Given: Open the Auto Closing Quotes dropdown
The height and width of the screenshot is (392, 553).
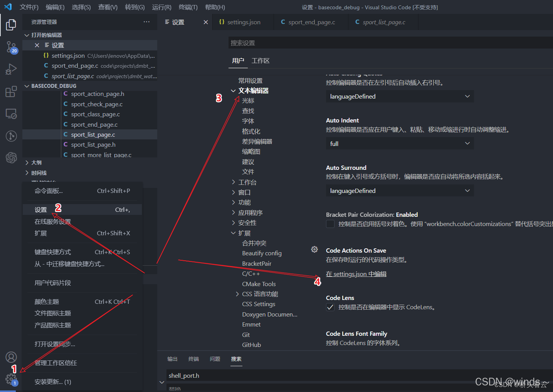Looking at the screenshot, I should pos(400,96).
